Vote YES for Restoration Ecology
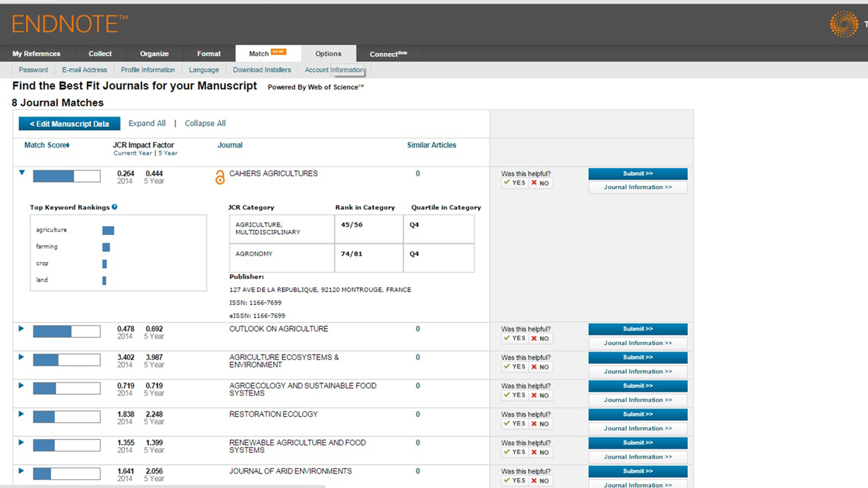This screenshot has width=868, height=488. click(514, 423)
